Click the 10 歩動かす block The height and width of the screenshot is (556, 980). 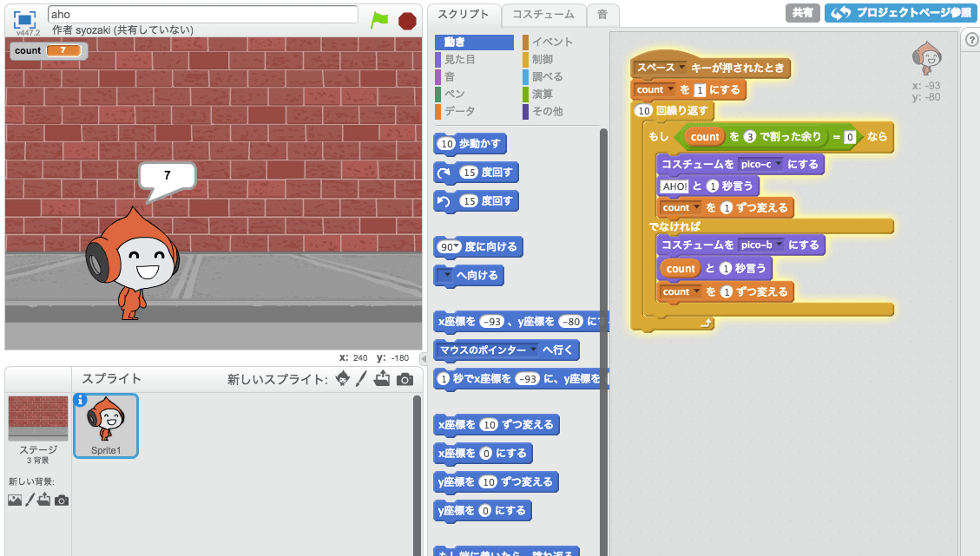coord(470,144)
